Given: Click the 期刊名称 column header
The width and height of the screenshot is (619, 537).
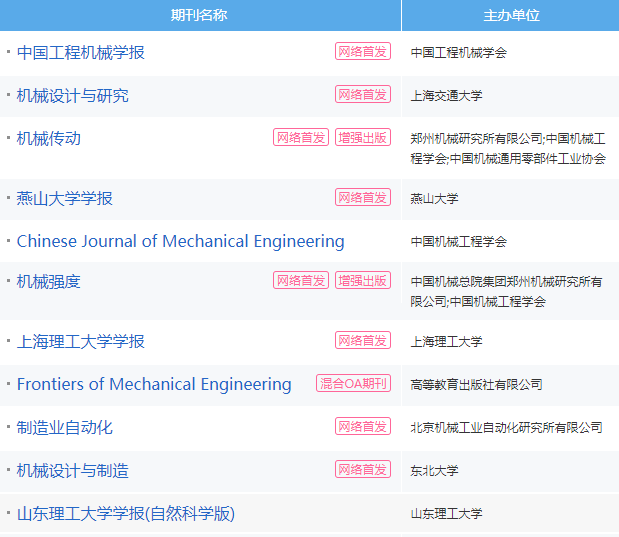Looking at the screenshot, I should [x=200, y=15].
